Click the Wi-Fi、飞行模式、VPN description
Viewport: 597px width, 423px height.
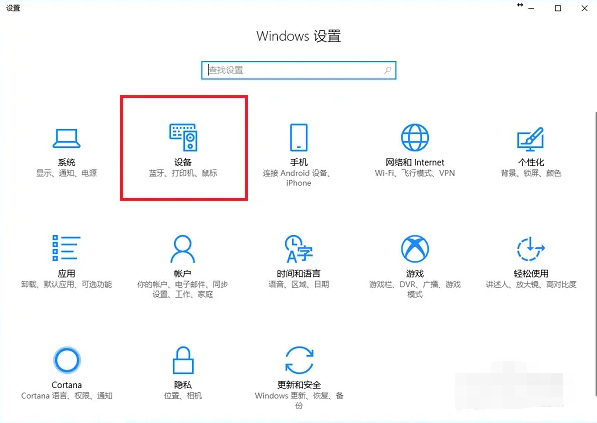(x=415, y=173)
